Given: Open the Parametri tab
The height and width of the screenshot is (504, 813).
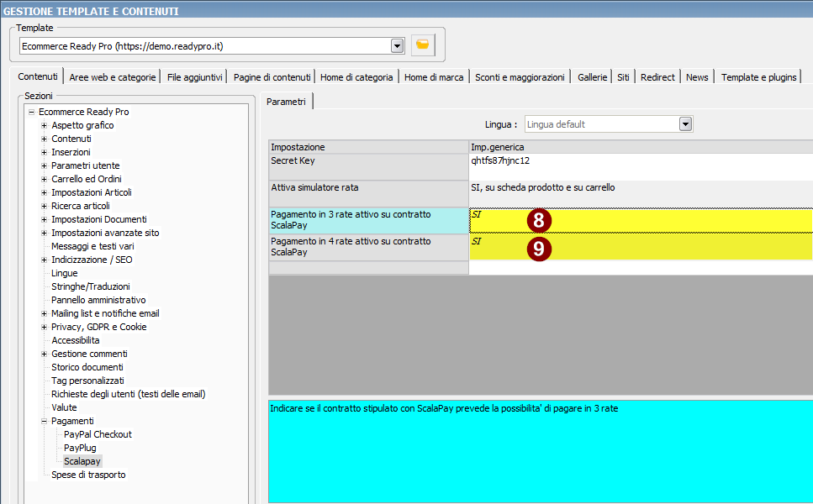Looking at the screenshot, I should click(x=287, y=102).
